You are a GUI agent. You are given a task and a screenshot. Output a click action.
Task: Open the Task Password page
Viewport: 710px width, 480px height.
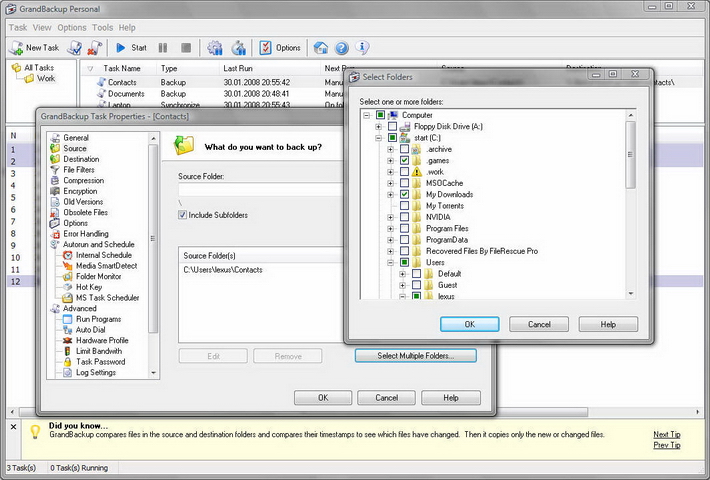pos(101,362)
